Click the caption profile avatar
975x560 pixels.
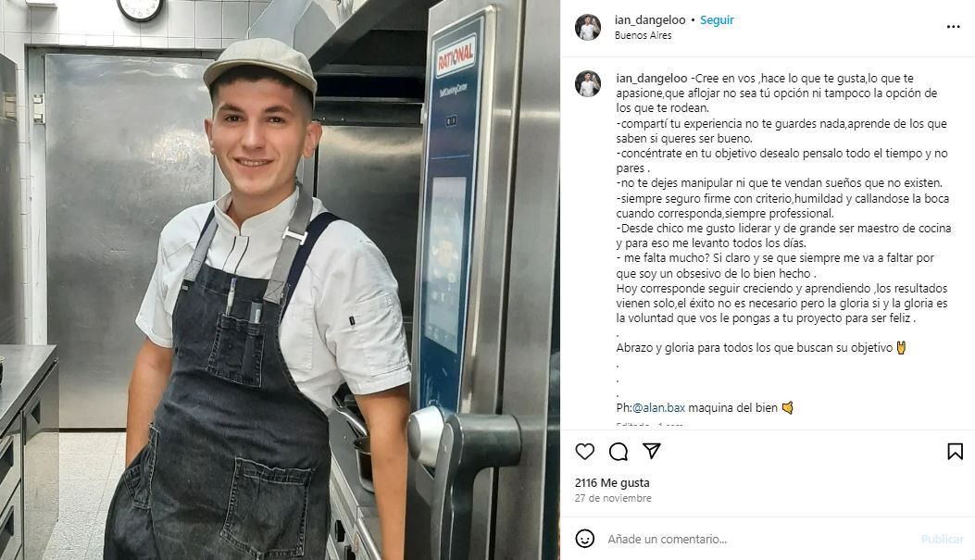(x=588, y=84)
